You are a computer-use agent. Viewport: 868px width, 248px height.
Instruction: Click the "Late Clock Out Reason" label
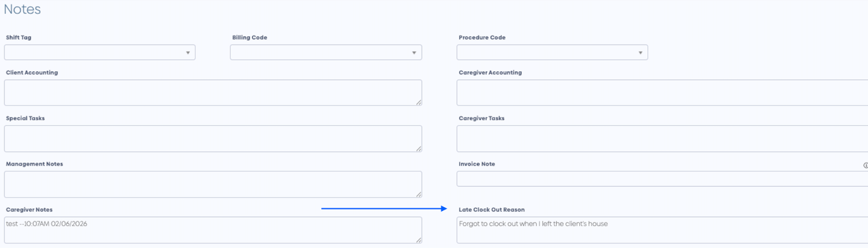click(x=492, y=209)
